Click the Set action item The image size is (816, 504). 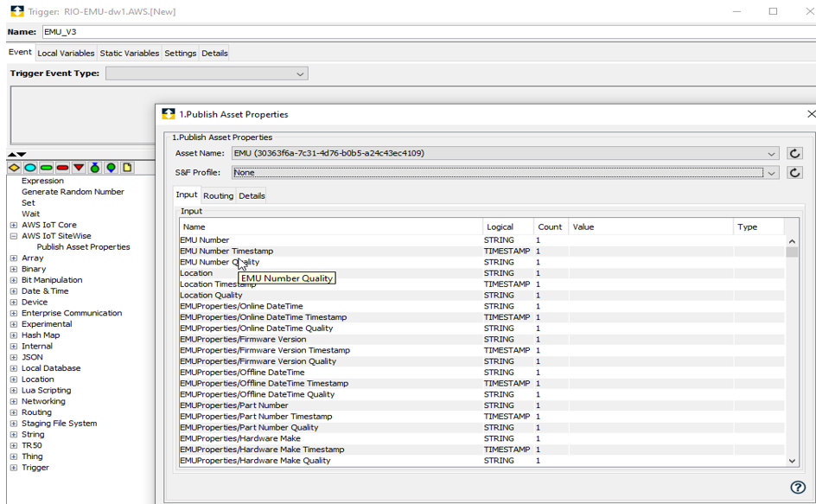click(29, 203)
